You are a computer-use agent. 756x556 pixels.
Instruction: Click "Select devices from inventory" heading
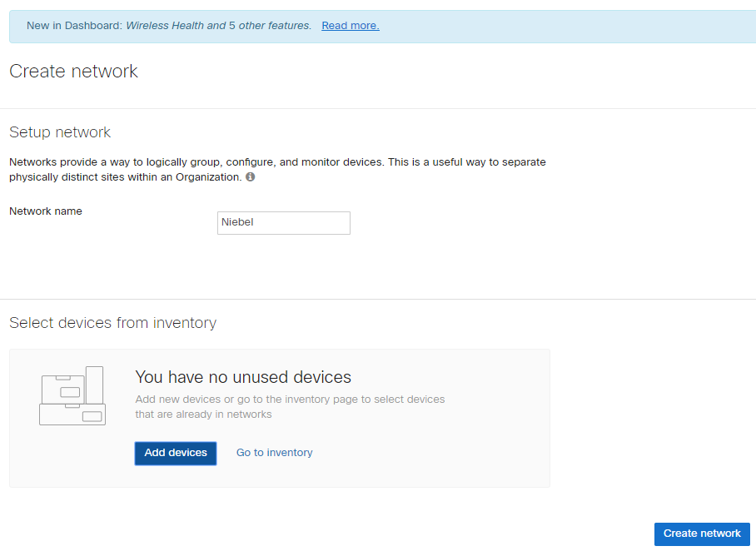click(x=112, y=323)
